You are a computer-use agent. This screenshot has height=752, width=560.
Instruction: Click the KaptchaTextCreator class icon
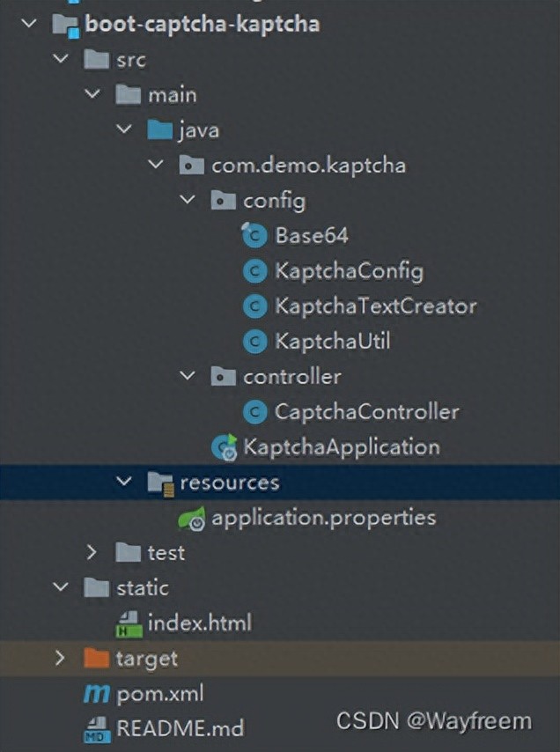tap(255, 306)
